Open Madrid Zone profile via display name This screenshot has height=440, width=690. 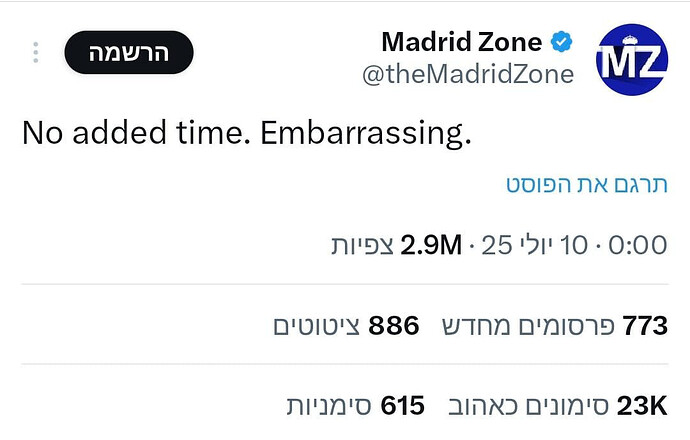[x=462, y=42]
